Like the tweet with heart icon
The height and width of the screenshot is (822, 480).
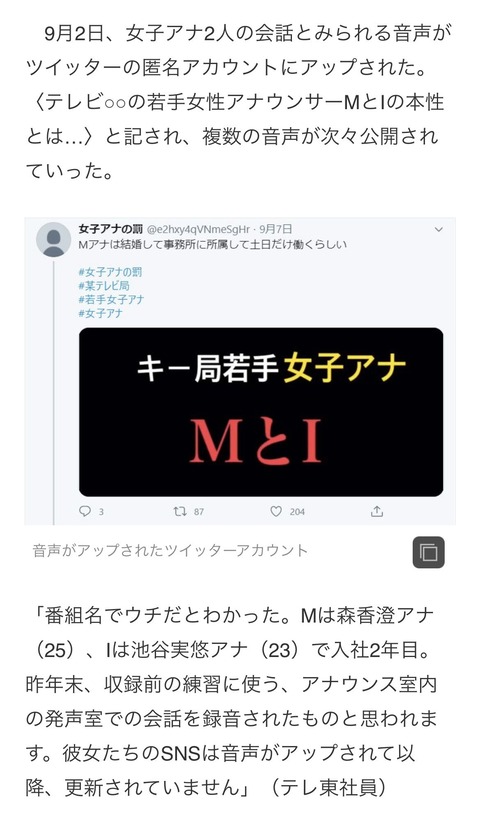pyautogui.click(x=276, y=511)
